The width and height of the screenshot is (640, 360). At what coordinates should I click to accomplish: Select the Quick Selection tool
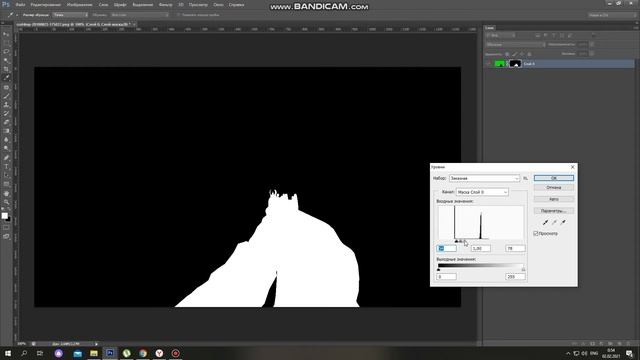(6, 60)
